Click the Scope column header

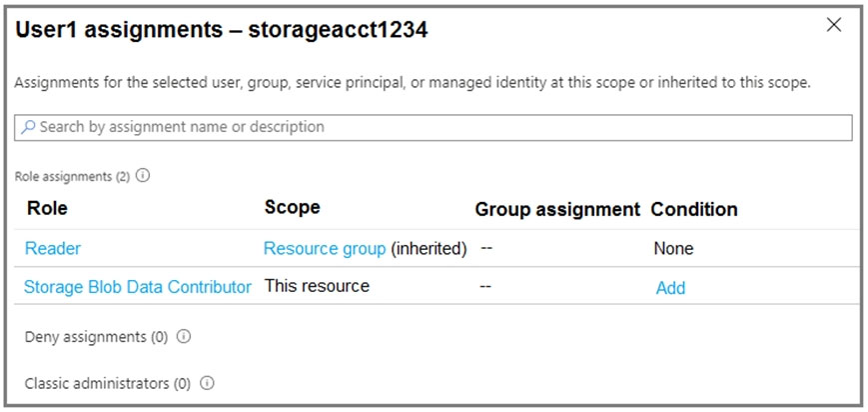coord(292,208)
